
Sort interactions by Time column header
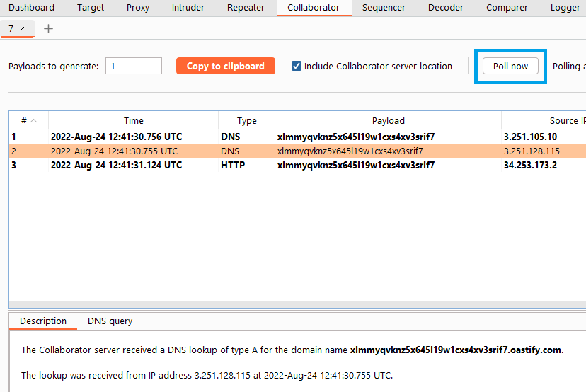133,121
